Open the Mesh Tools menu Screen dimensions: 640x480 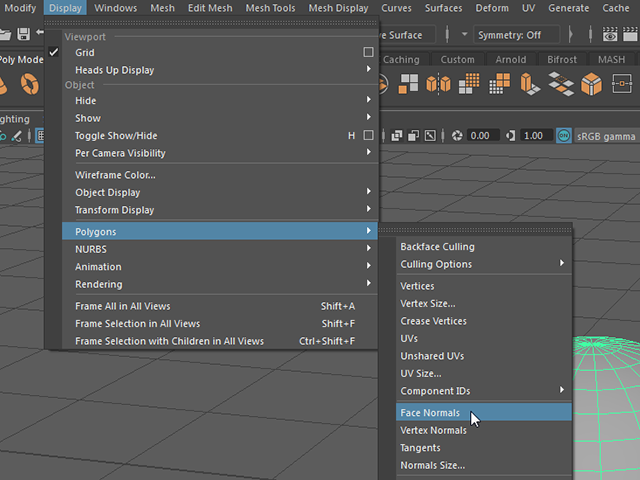pos(270,8)
